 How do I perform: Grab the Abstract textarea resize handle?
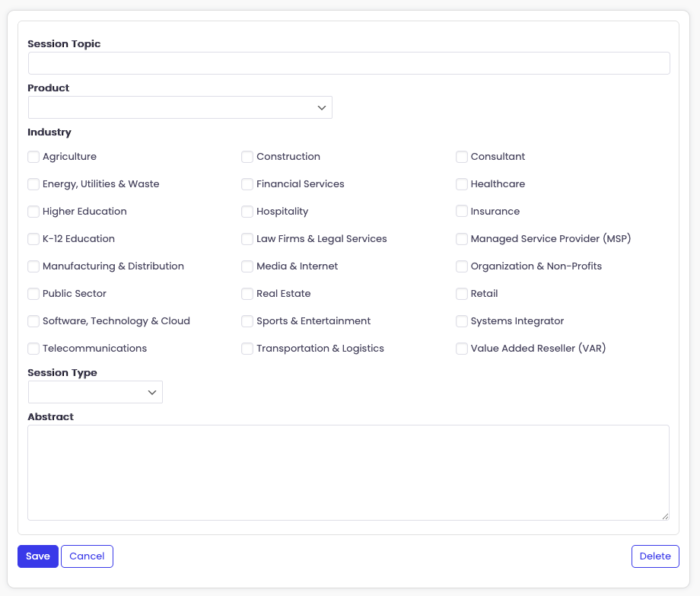click(x=665, y=516)
